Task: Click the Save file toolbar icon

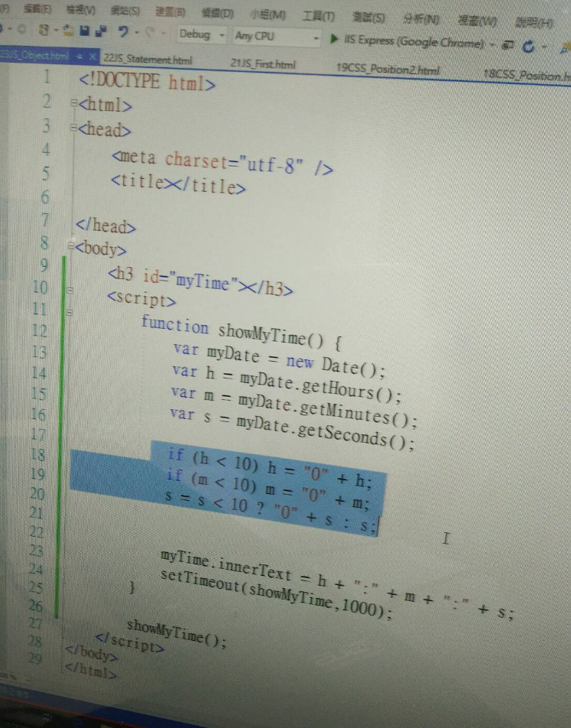Action: [x=84, y=31]
